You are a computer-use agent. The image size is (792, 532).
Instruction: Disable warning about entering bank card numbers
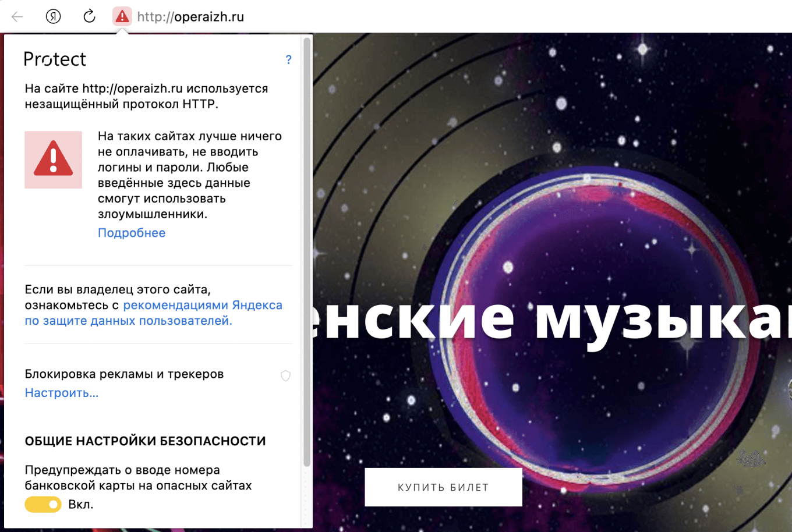point(43,504)
